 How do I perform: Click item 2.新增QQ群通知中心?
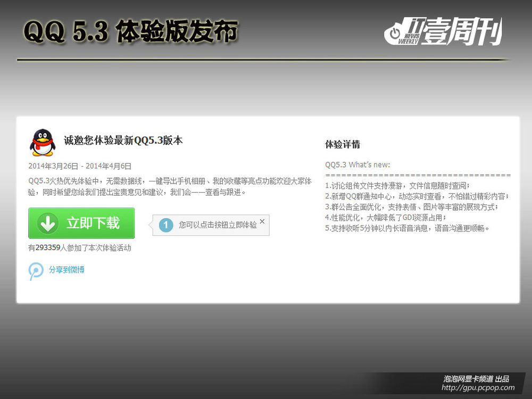coord(417,196)
